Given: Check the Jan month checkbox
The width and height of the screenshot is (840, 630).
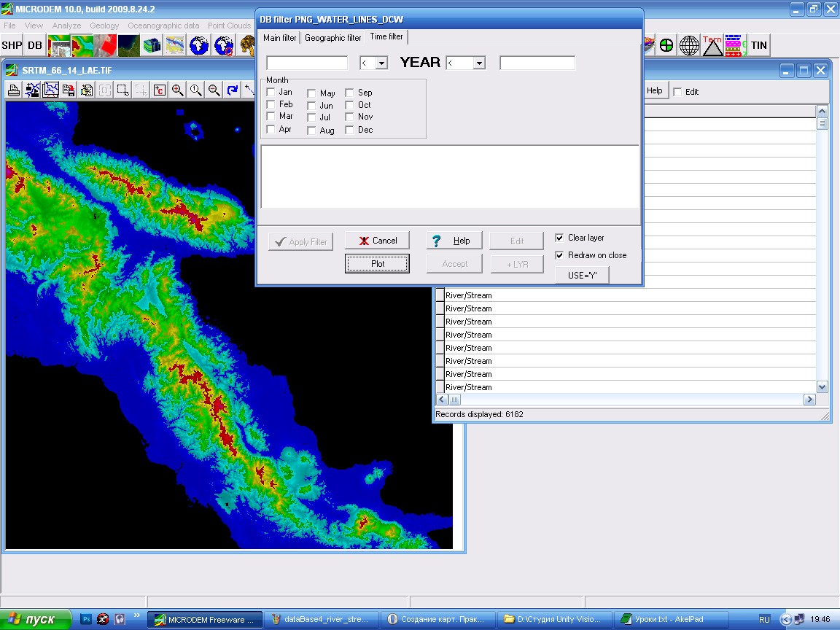Looking at the screenshot, I should (271, 92).
